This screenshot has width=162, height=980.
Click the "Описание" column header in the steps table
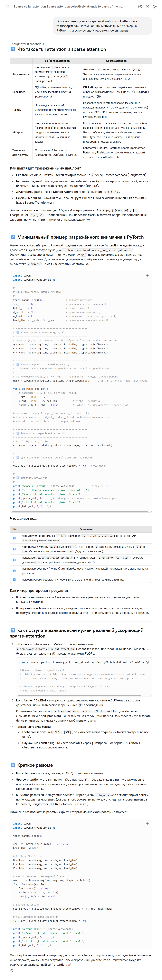pos(86,529)
